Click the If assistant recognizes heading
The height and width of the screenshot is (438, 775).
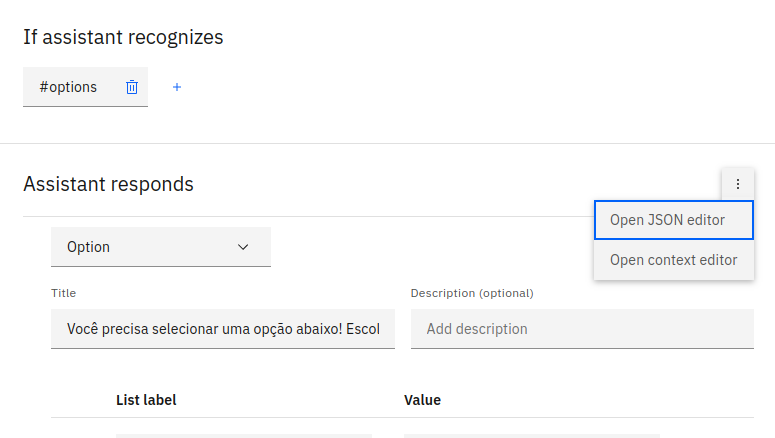coord(123,37)
